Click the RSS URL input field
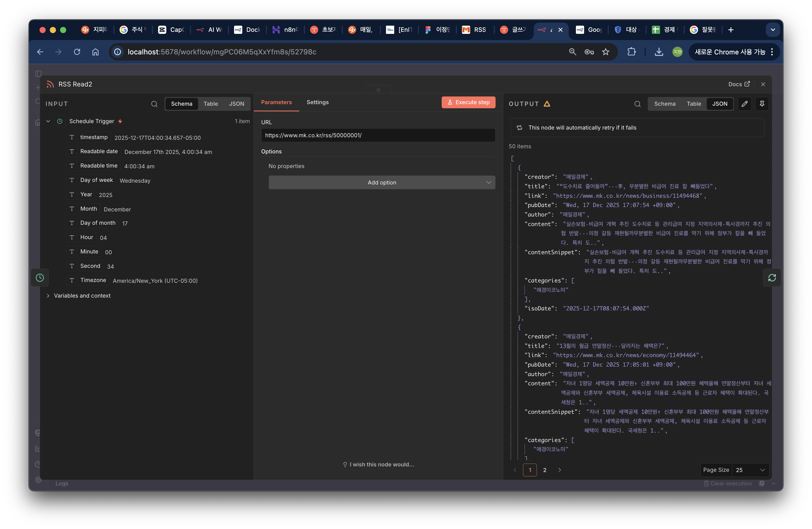Image resolution: width=812 pixels, height=529 pixels. [x=378, y=135]
